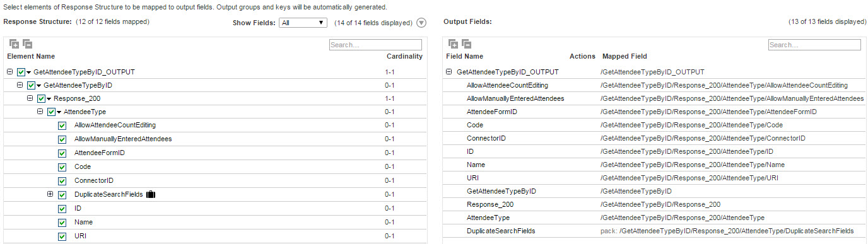The image size is (868, 244).
Task: Click AllowAttendeeCountEditing label in Response Structure
Action: pos(115,125)
